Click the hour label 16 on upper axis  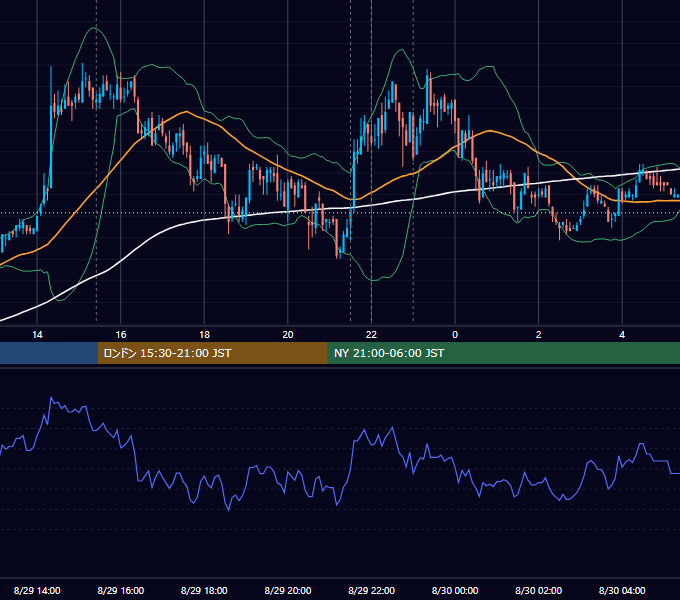point(121,335)
